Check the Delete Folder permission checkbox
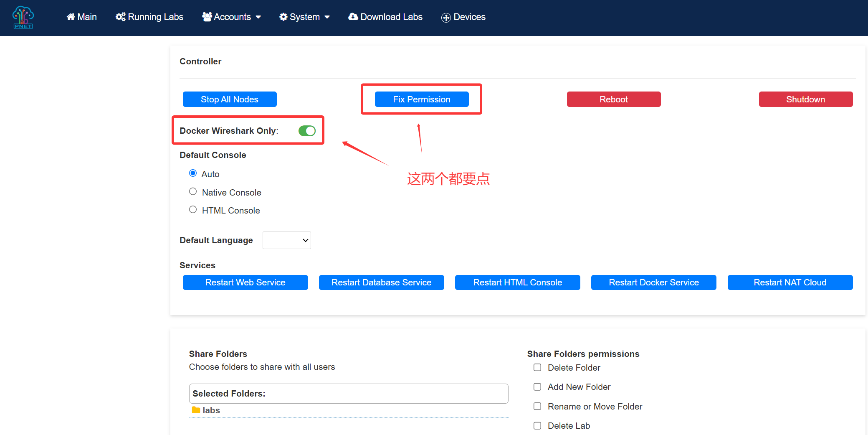 click(x=537, y=367)
